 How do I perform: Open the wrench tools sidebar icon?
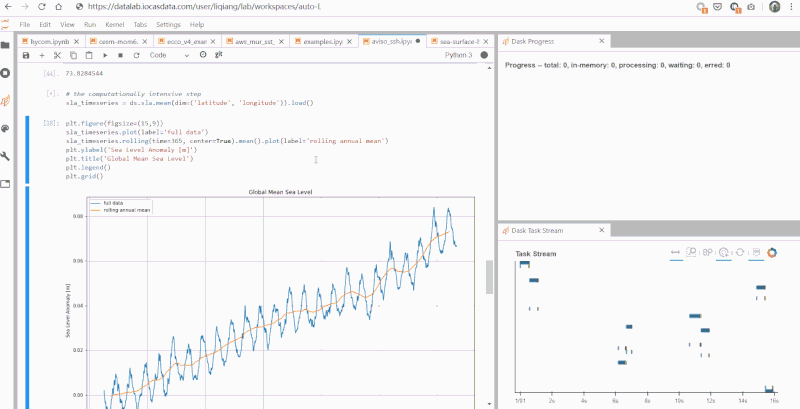point(5,156)
